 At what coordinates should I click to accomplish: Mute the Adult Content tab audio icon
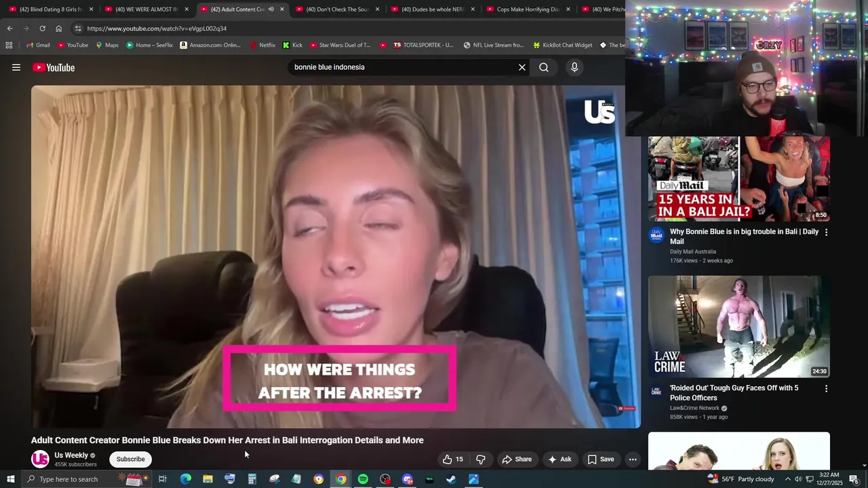pyautogui.click(x=271, y=9)
